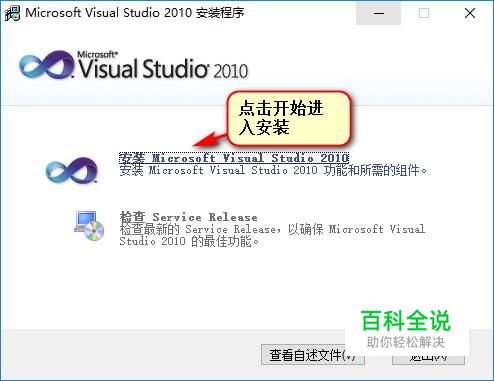The height and width of the screenshot is (381, 494).
Task: Open the 安装 Microsoft Visual Studio 2010 link
Action: pos(234,158)
